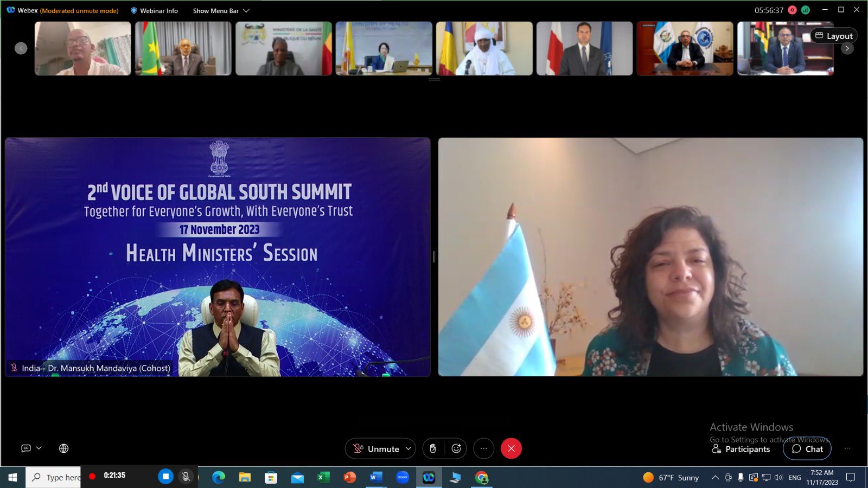
Task: Click the red recording indicator in the title bar
Action: pos(793,10)
